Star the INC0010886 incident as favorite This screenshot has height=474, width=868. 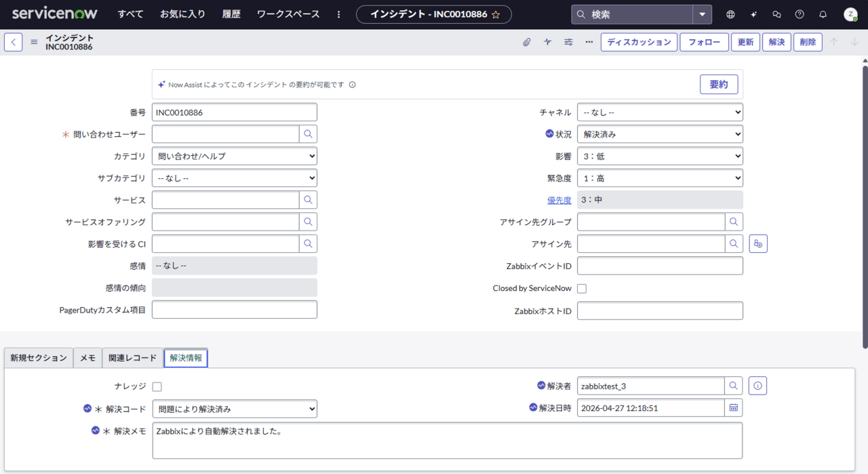tap(496, 14)
